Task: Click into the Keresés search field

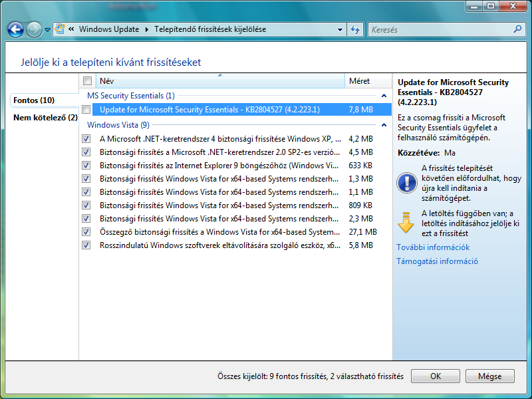Action: coord(440,29)
